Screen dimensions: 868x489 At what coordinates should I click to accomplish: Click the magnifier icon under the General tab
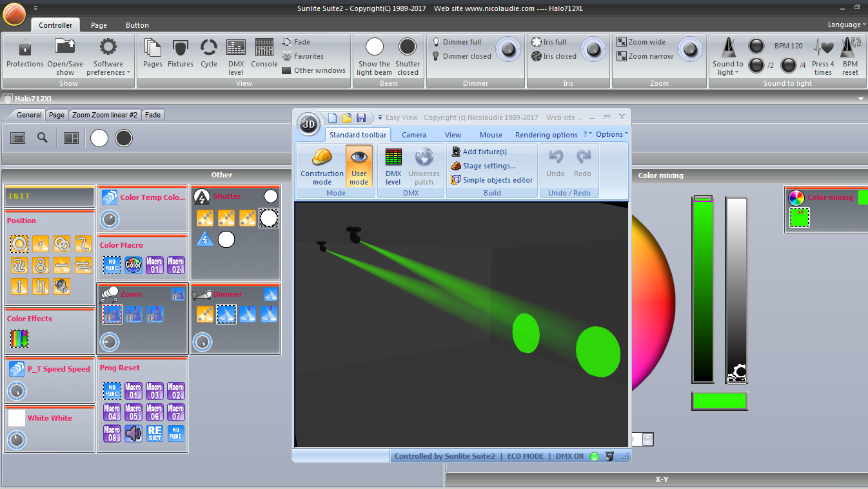43,137
